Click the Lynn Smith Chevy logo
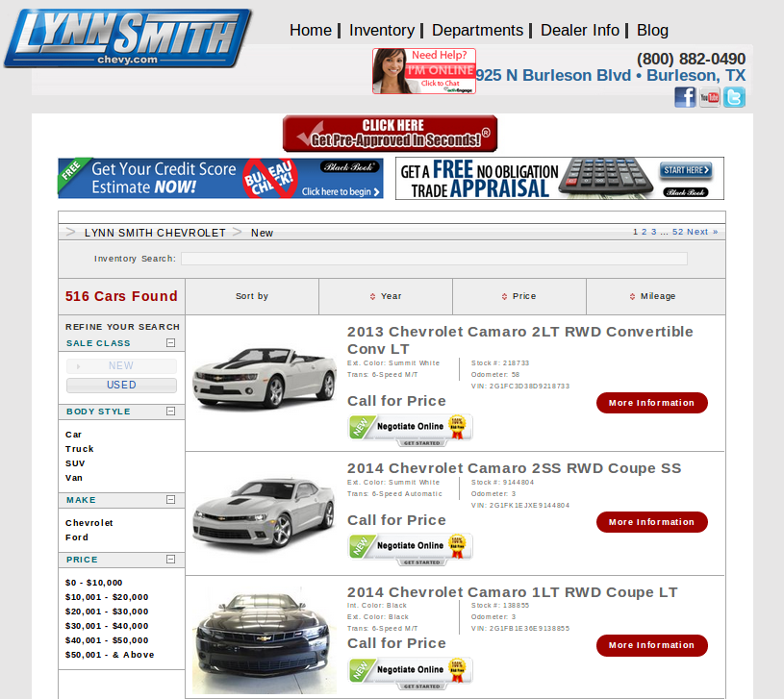The width and height of the screenshot is (784, 699). 128,38
